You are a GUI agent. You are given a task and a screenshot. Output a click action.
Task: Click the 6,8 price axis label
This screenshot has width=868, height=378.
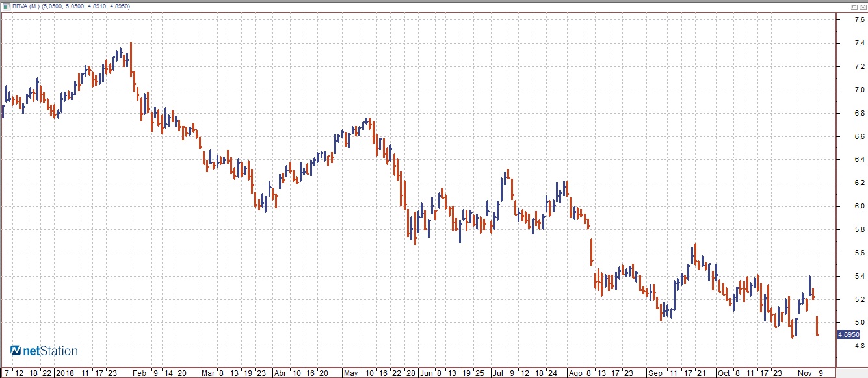(x=859, y=113)
